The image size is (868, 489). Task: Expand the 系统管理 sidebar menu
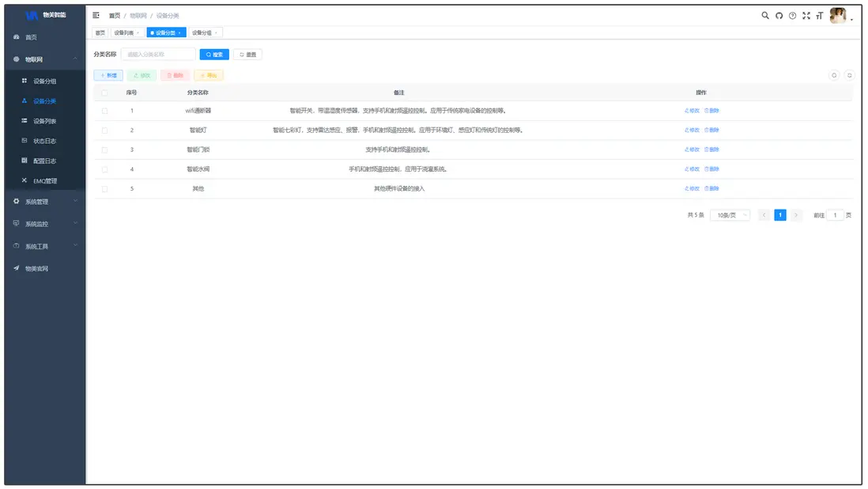click(x=45, y=202)
